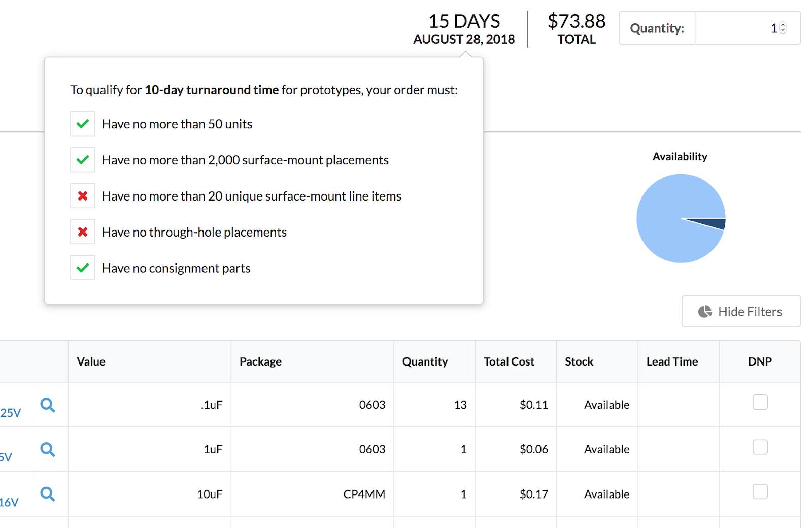
Task: Click the green check for surface-mount placements rule
Action: tap(82, 159)
